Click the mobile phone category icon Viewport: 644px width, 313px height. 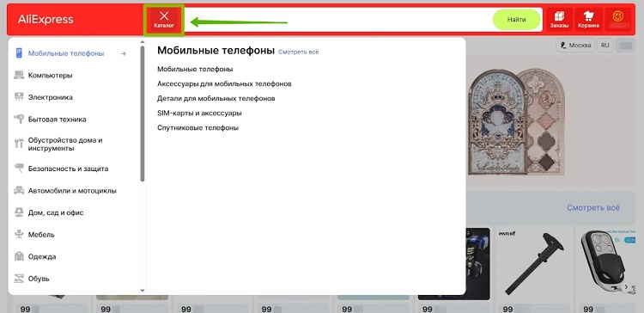[19, 53]
